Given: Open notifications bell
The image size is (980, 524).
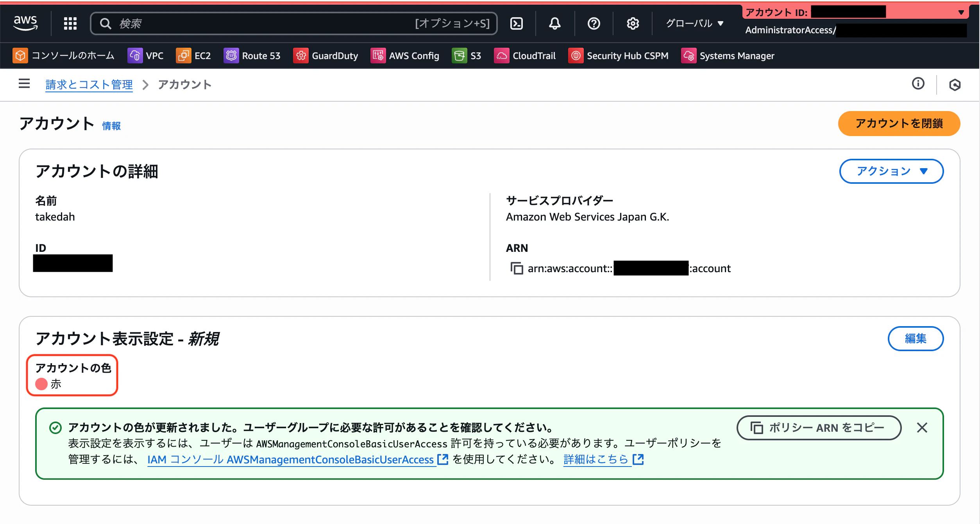Looking at the screenshot, I should (555, 23).
